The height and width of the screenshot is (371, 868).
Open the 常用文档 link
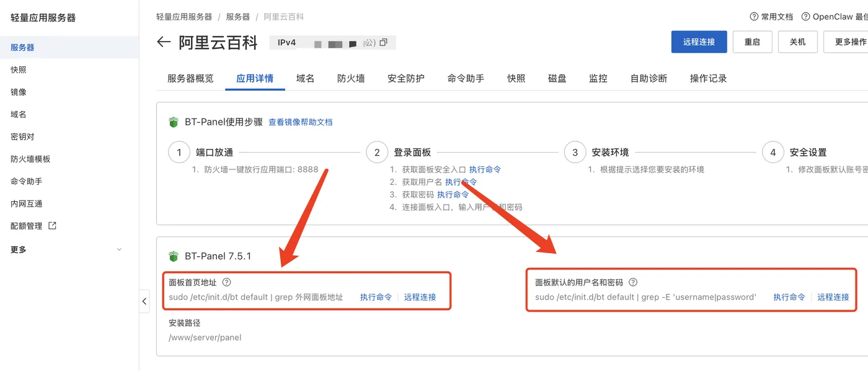tap(777, 17)
